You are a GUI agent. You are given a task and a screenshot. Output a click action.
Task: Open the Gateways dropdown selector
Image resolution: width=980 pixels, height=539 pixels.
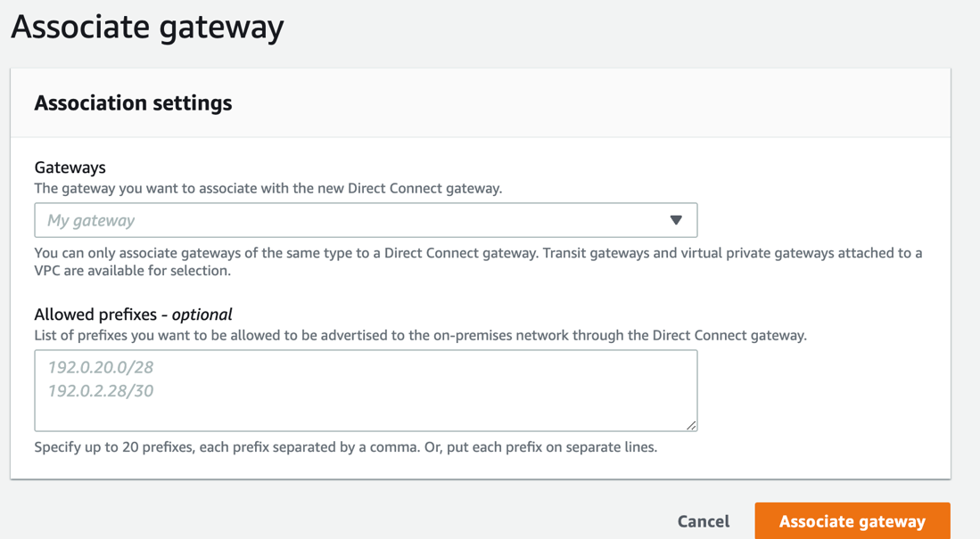[x=366, y=220]
